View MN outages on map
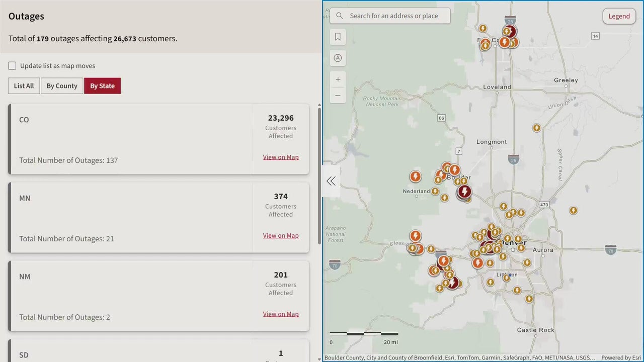Screen dimensions: 644x362 tap(281, 235)
